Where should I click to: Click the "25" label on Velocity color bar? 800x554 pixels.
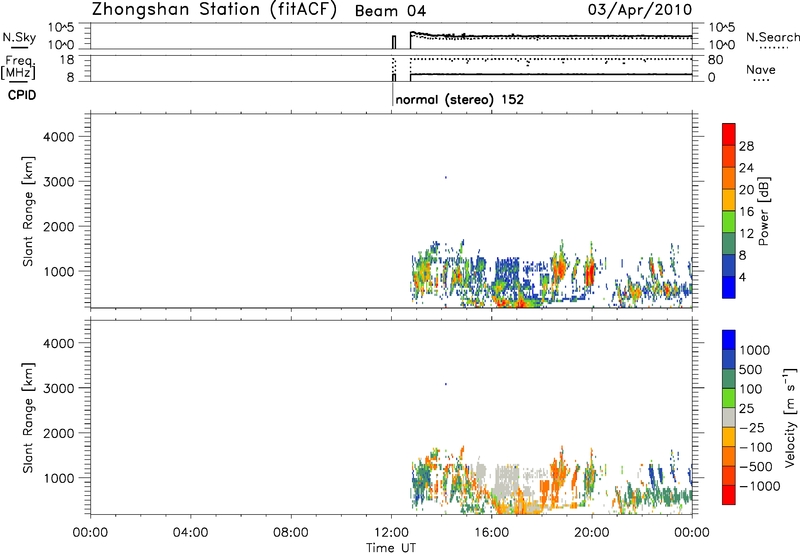tap(746, 409)
